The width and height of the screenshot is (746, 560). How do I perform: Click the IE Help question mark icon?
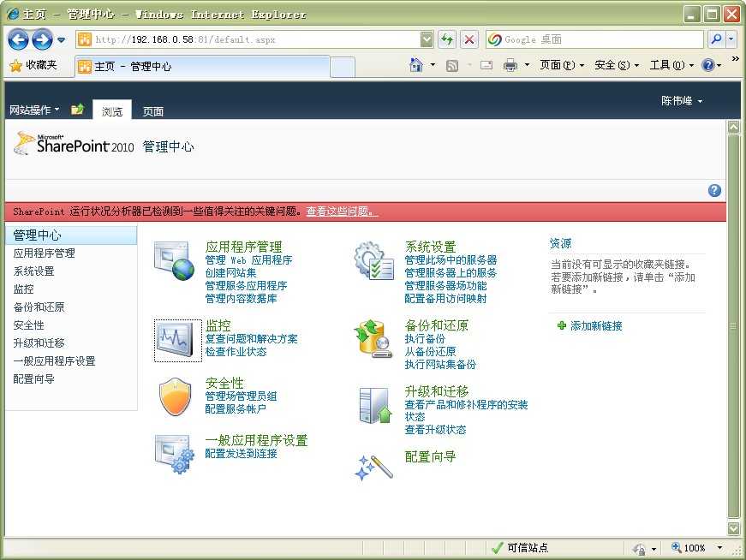coord(709,65)
